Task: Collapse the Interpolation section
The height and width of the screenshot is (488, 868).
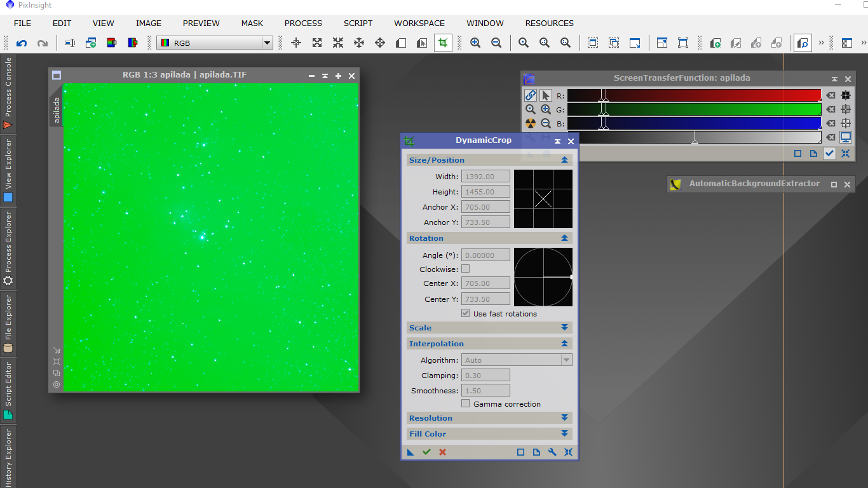Action: [x=564, y=344]
